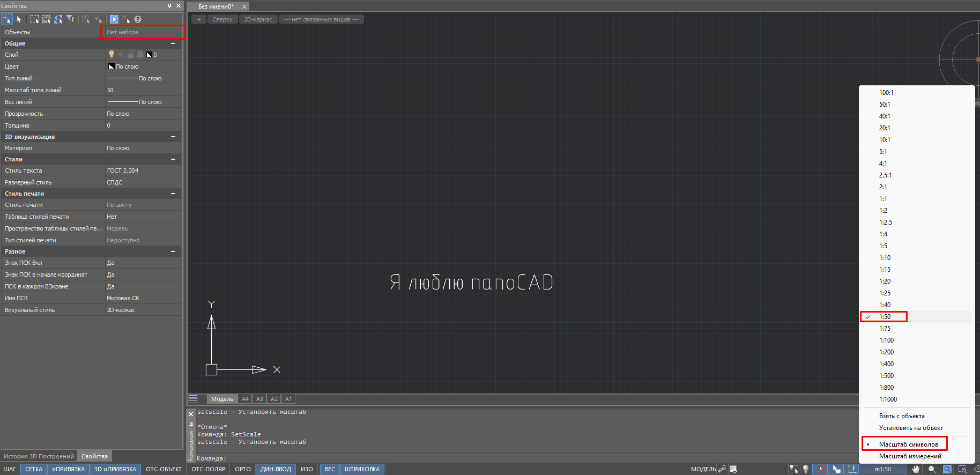Viewport: 980px width, 475px height.
Task: Toggle the cursor with list status button
Action: [x=836, y=469]
